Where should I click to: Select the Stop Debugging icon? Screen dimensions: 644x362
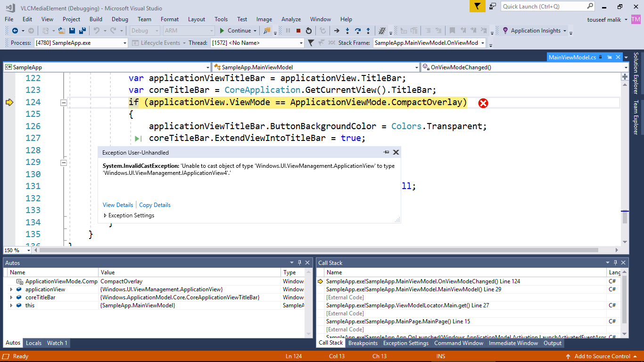pos(299,31)
